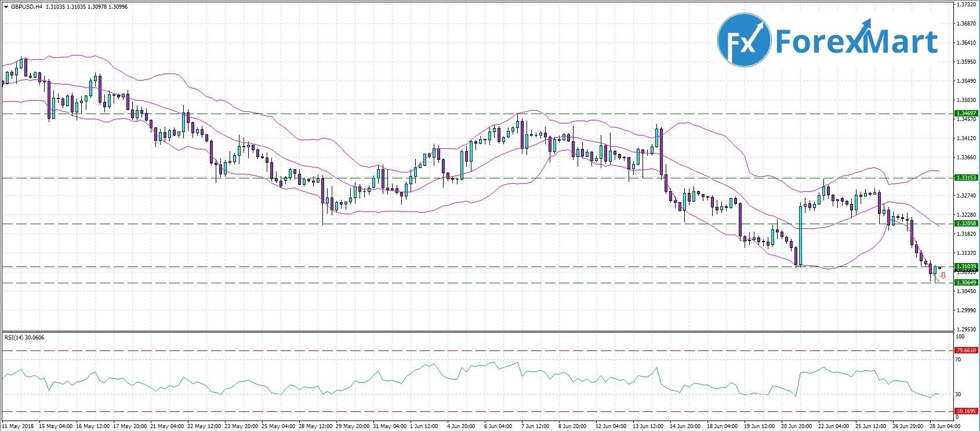Click the 1.30649 green level price tag

[x=967, y=283]
